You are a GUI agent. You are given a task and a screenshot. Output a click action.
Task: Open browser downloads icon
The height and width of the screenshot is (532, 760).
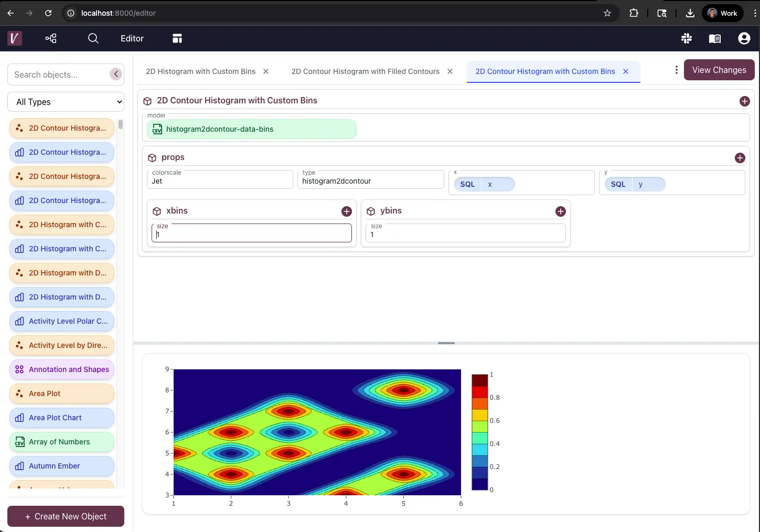click(x=690, y=13)
